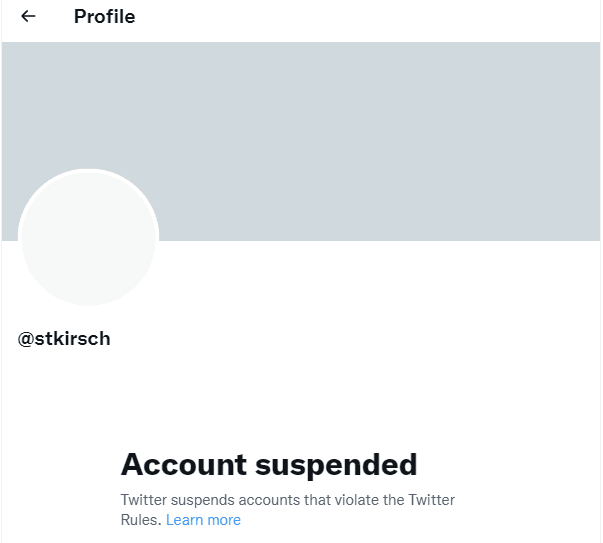Click the Account suspended heading
The height and width of the screenshot is (543, 603).
click(x=268, y=465)
